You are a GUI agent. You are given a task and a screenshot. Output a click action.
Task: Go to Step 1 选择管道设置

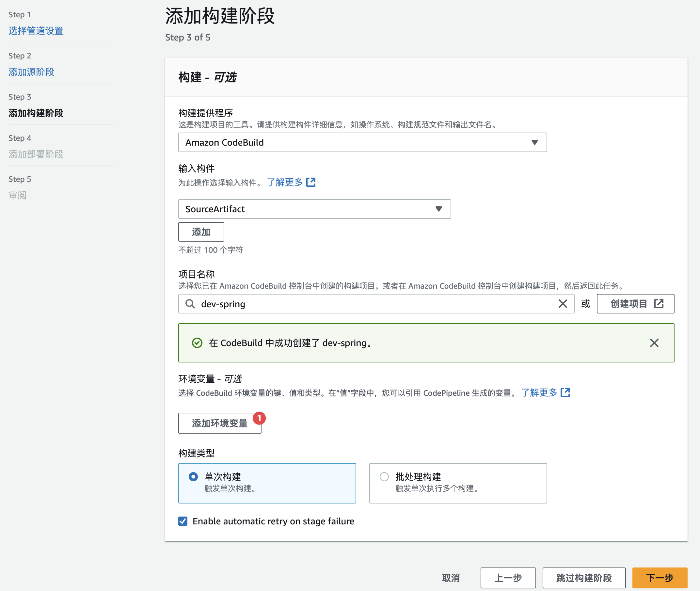(36, 31)
